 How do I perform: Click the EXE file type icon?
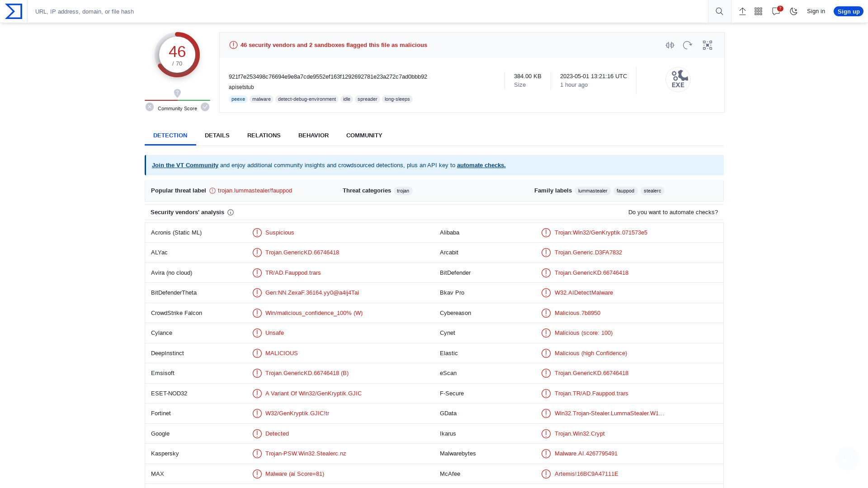pyautogui.click(x=678, y=80)
